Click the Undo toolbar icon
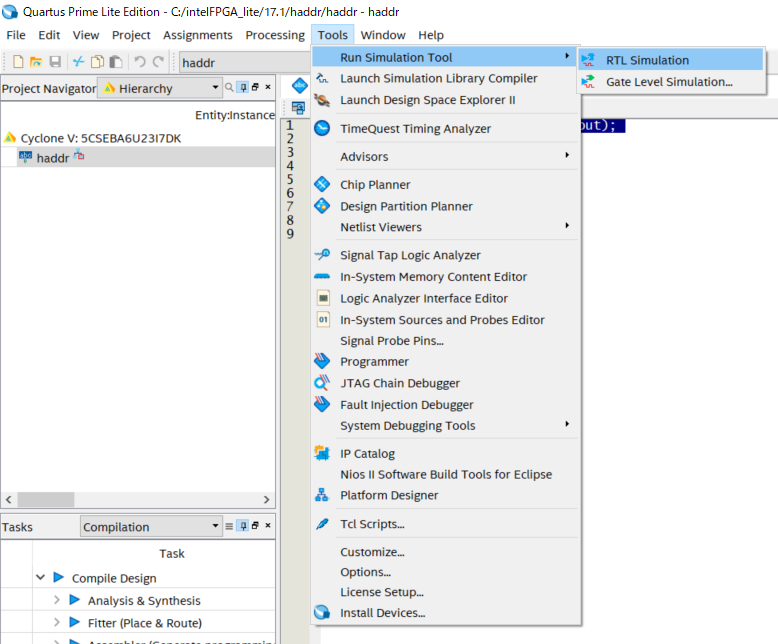Viewport: 778px width, 644px height. 140,62
